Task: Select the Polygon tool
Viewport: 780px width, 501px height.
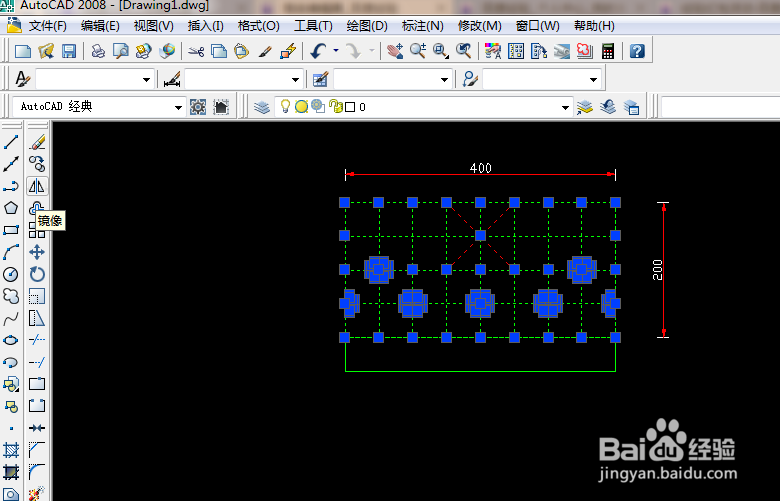Action: click(11, 208)
